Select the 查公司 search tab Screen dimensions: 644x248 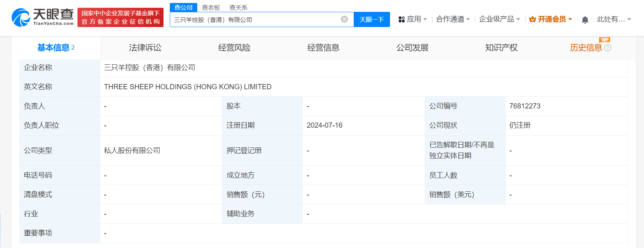click(184, 7)
